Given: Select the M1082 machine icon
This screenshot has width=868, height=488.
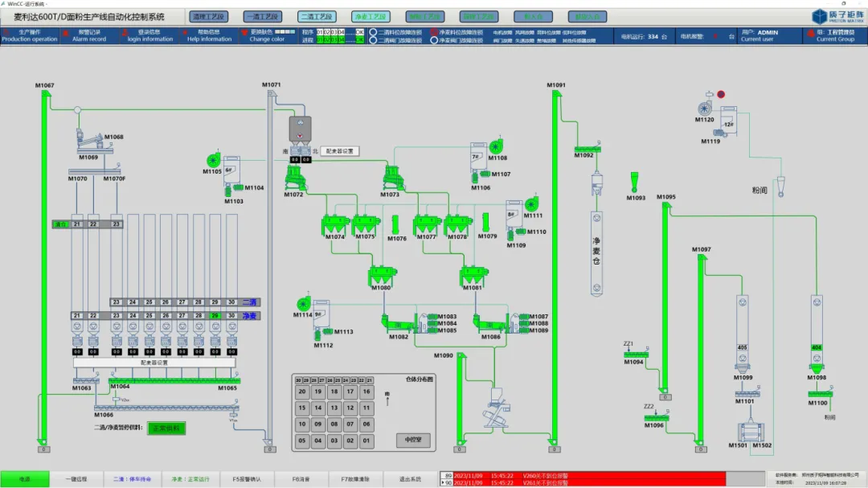Looking at the screenshot, I should (x=397, y=324).
